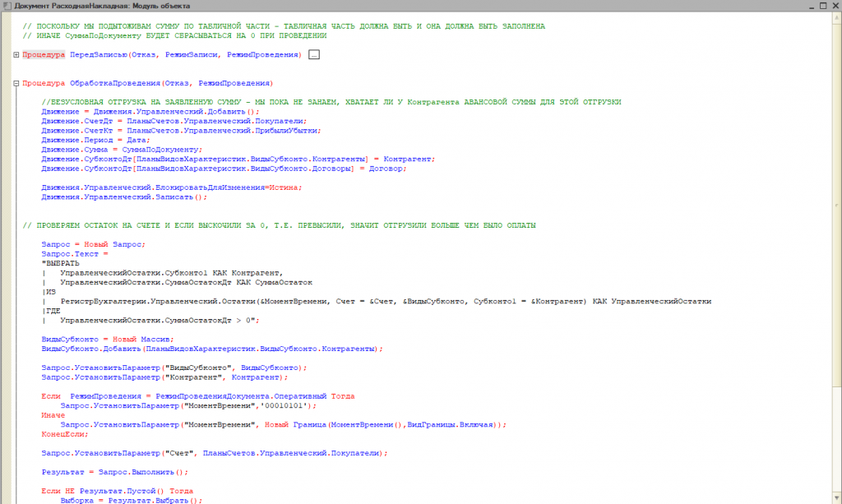Click line 'УстановитьПараметр("ВидыСубконто", ВидыСубконто);'

[x=174, y=368]
